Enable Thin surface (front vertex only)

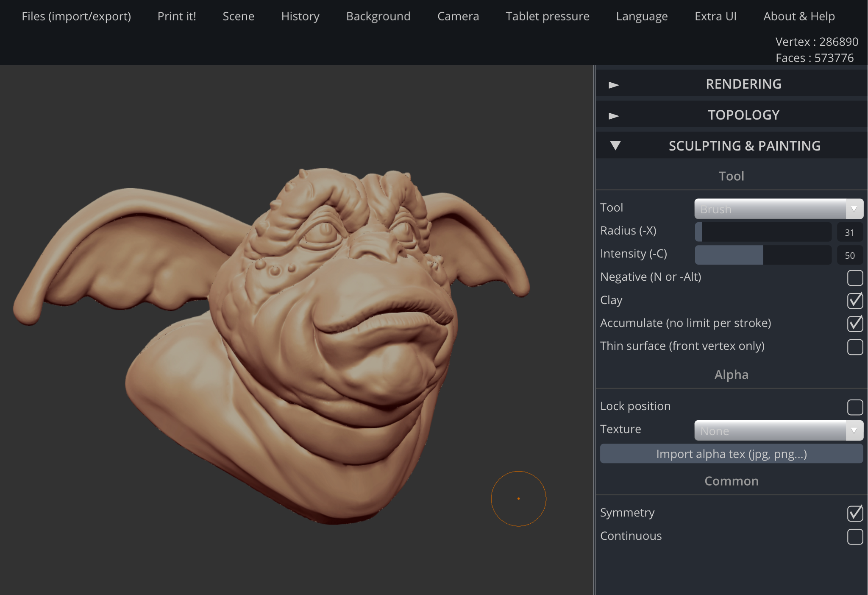pyautogui.click(x=856, y=346)
